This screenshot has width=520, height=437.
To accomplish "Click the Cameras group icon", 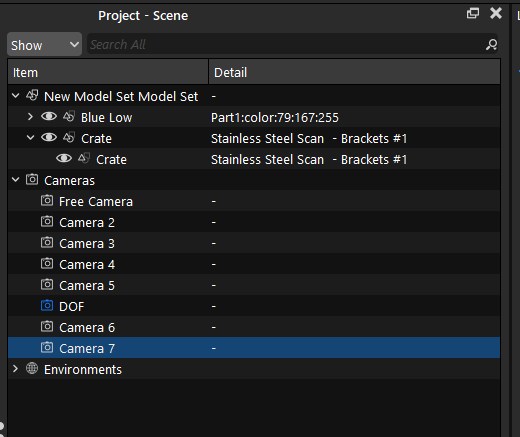I will (32, 180).
